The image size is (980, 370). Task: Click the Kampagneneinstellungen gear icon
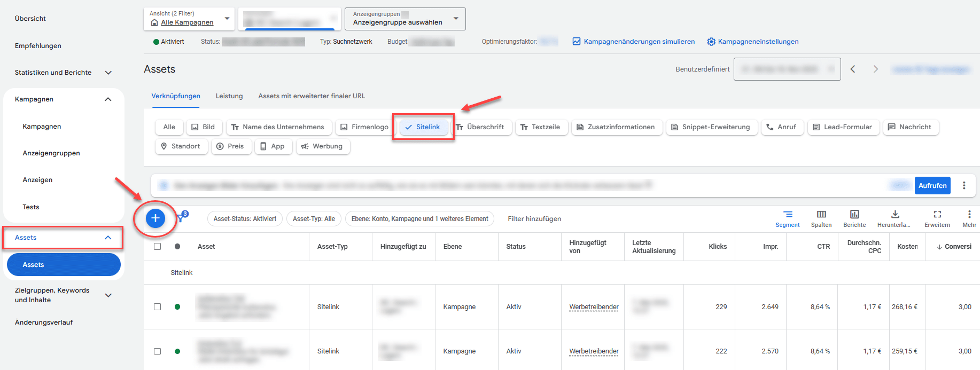coord(711,42)
